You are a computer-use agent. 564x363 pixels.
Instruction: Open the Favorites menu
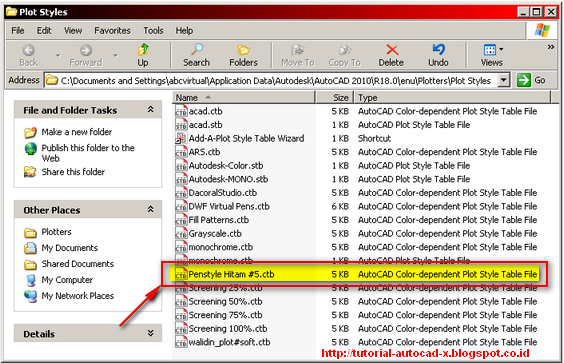[112, 31]
